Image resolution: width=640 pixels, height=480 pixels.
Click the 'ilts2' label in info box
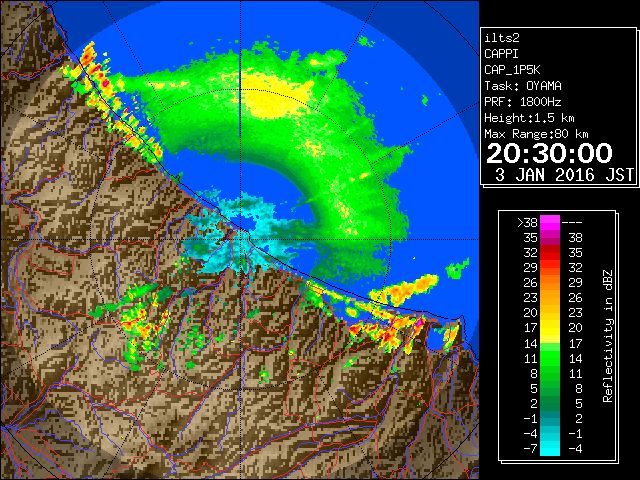pos(502,38)
